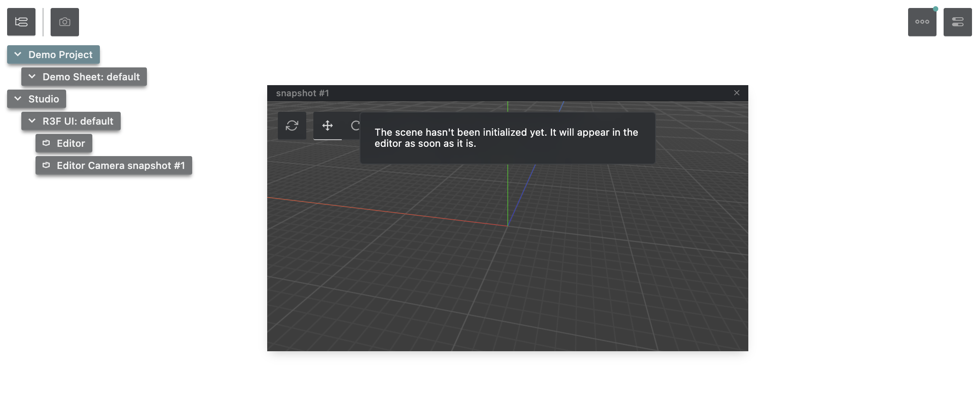This screenshot has height=400, width=980.
Task: Collapse the R3F UI: default chevron
Action: tap(32, 121)
